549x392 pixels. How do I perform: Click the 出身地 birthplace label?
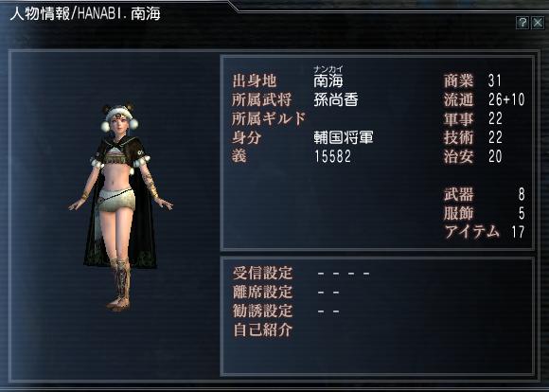click(255, 80)
